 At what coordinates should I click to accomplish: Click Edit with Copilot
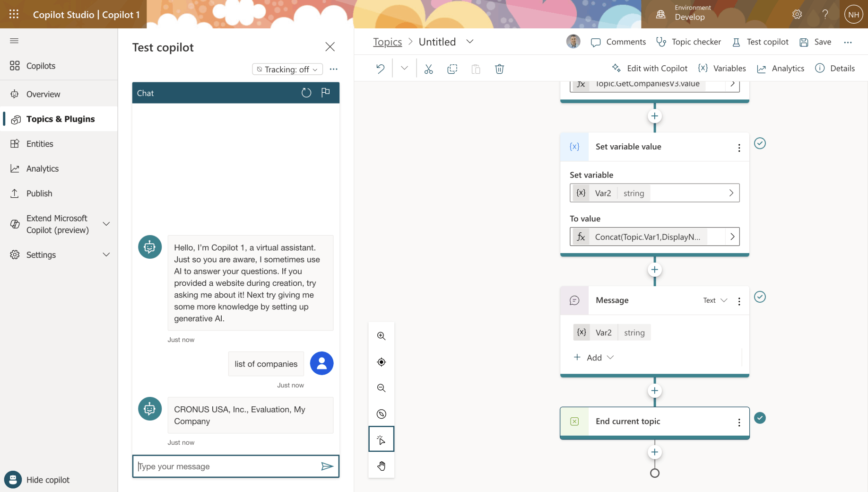[x=650, y=69]
